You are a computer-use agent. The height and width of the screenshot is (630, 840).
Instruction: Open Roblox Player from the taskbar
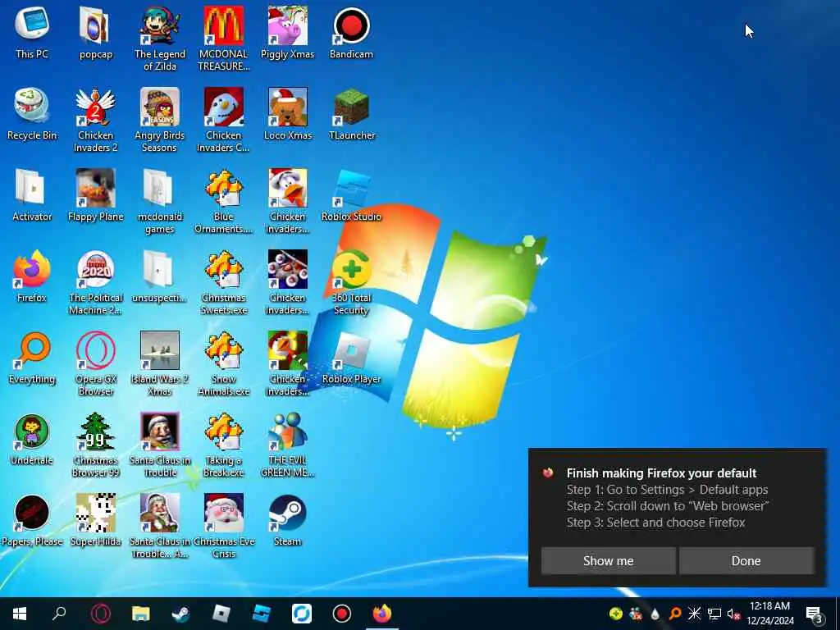(x=221, y=614)
